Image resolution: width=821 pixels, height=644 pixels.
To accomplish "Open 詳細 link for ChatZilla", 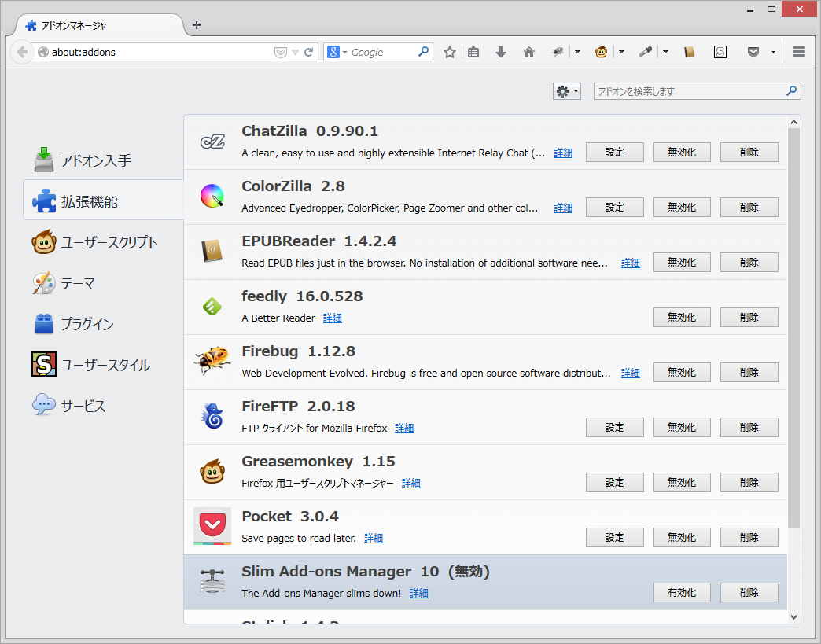I will click(x=563, y=153).
